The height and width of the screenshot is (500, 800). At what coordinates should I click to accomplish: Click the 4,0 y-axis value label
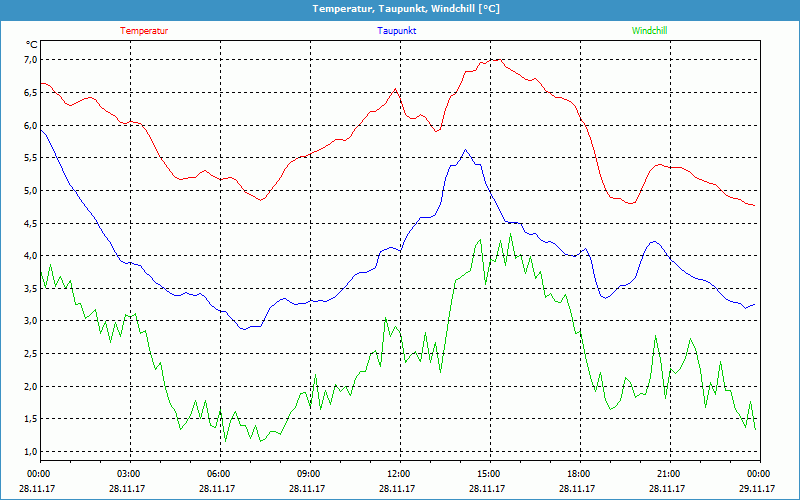tap(30, 256)
